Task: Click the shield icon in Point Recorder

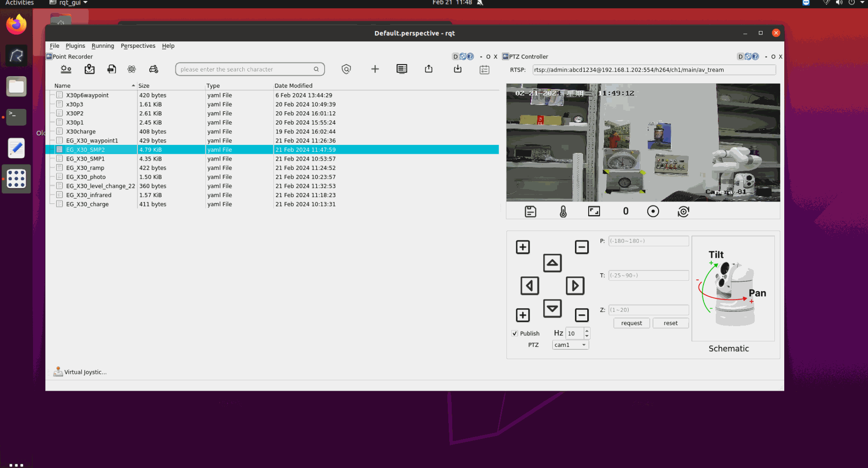Action: 346,69
